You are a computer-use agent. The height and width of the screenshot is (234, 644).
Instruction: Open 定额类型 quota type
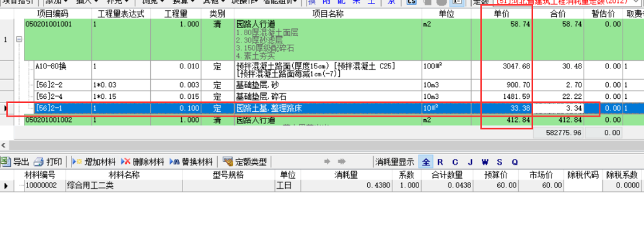coord(244,161)
